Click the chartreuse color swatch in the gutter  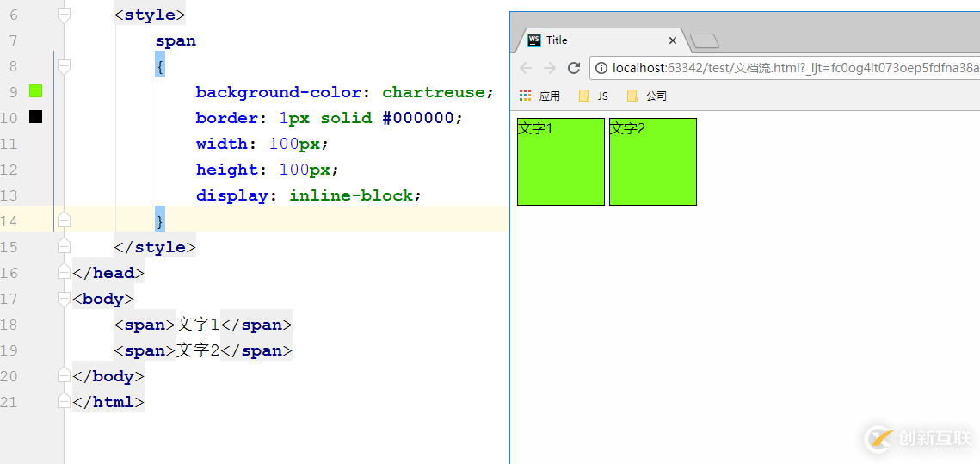[35, 91]
